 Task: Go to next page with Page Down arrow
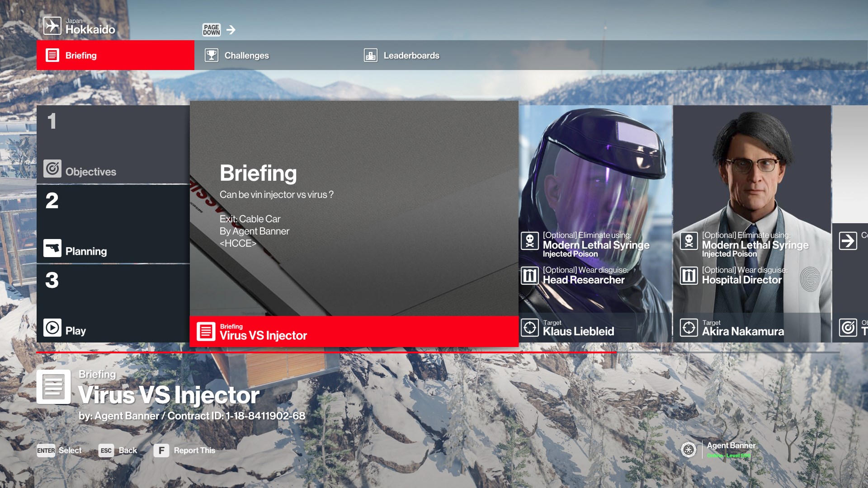click(231, 30)
